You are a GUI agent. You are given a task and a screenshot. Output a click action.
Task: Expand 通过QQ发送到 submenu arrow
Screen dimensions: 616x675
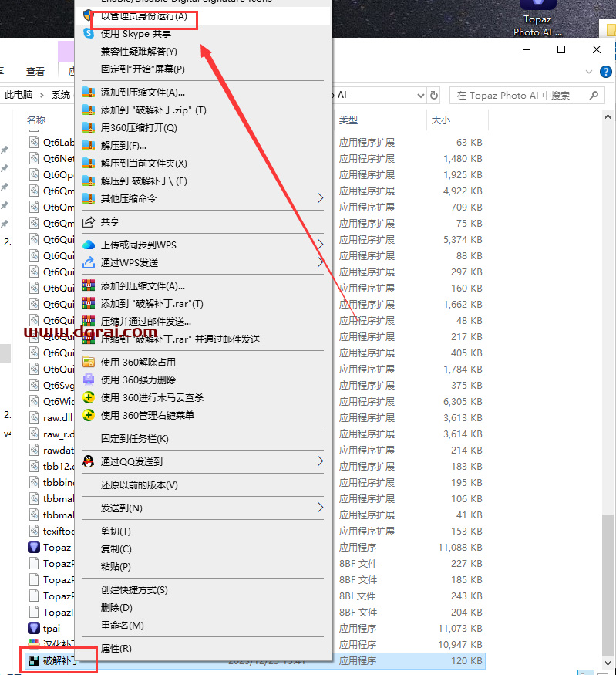(x=320, y=461)
